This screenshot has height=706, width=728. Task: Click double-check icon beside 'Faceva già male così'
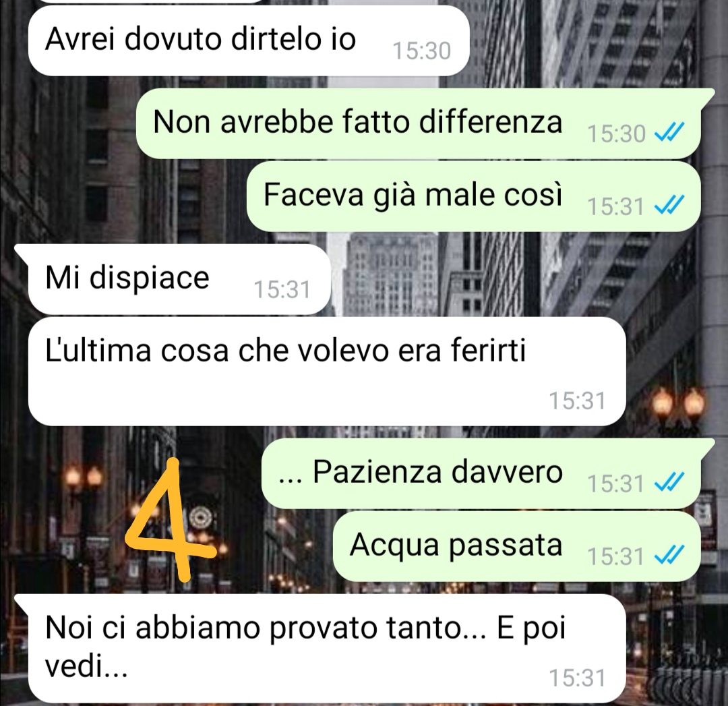click(x=669, y=205)
